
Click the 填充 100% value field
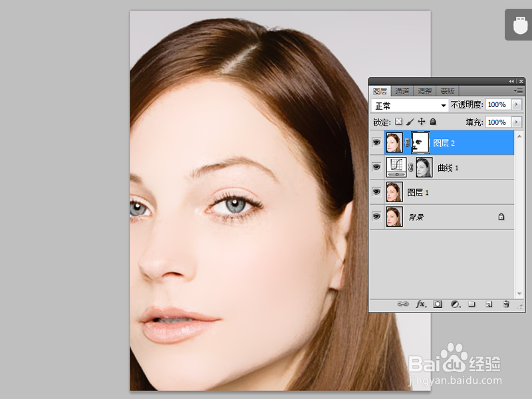coord(497,122)
